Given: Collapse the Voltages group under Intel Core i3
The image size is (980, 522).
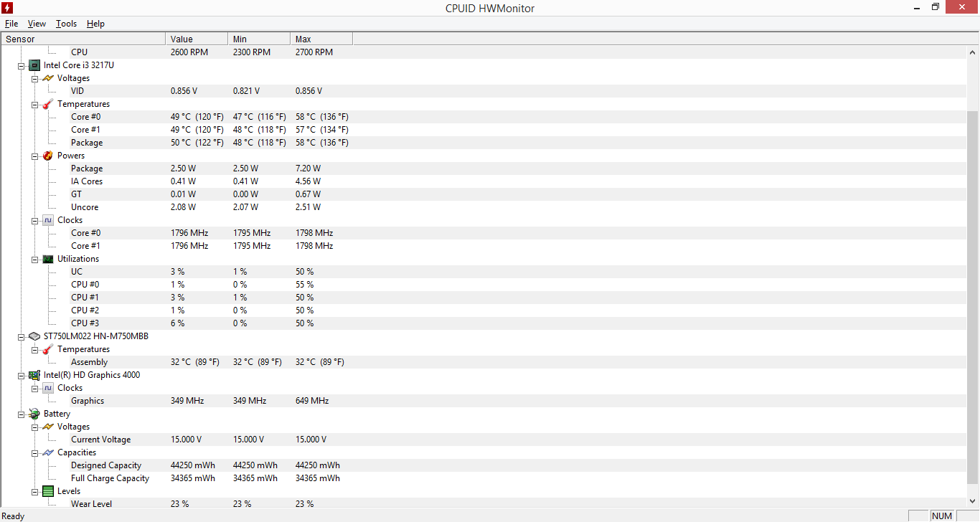Looking at the screenshot, I should tap(34, 78).
